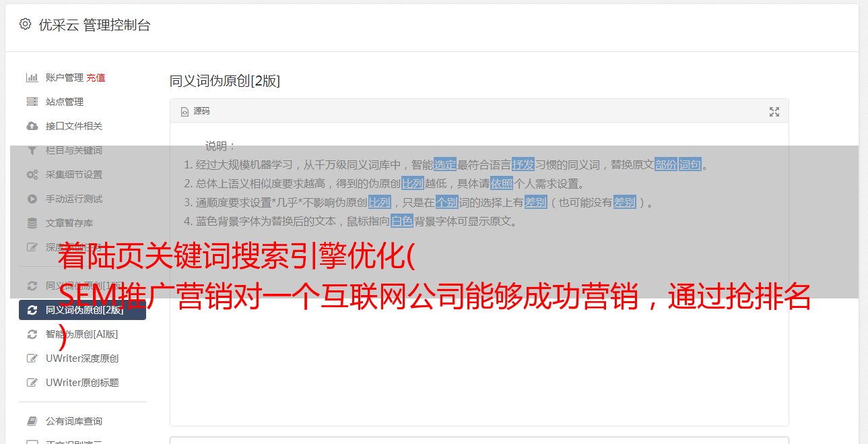868x444 pixels.
Task: Go to 站点管理 section
Action: pyautogui.click(x=82, y=102)
